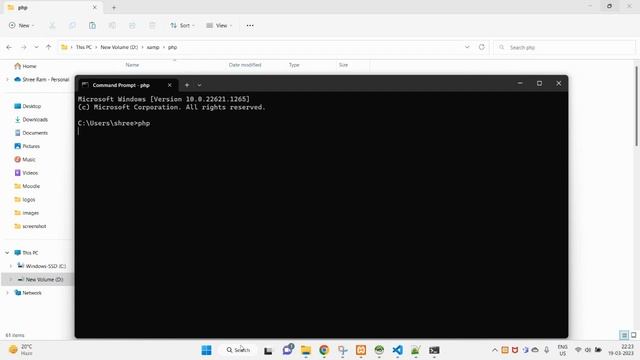Switch Explorer to large icons view layout icon
This screenshot has height=360, width=640.
pos(633,335)
